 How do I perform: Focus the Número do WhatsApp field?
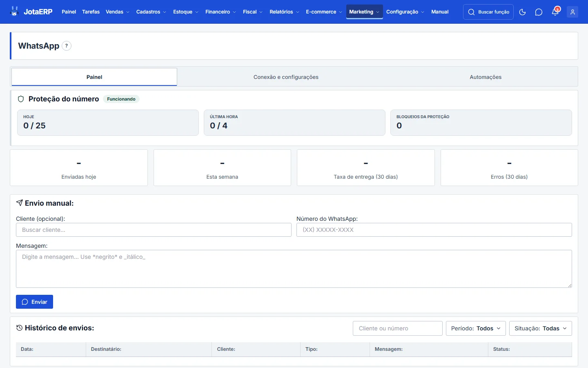pos(434,230)
